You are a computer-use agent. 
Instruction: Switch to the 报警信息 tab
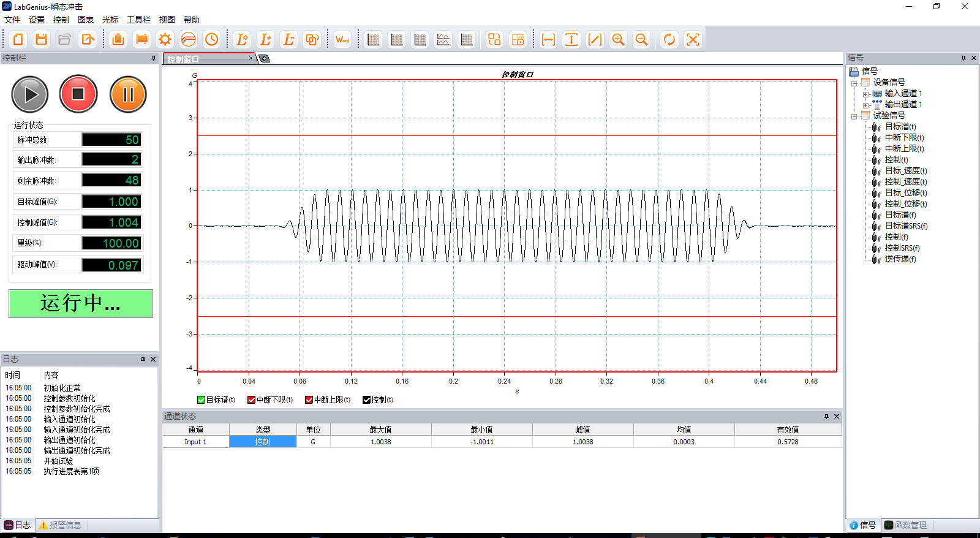[60, 525]
